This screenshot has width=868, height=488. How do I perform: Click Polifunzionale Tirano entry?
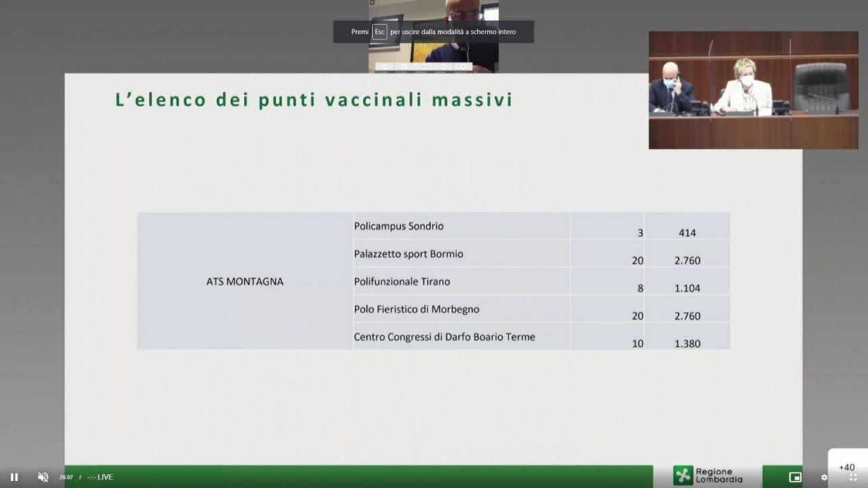point(401,281)
